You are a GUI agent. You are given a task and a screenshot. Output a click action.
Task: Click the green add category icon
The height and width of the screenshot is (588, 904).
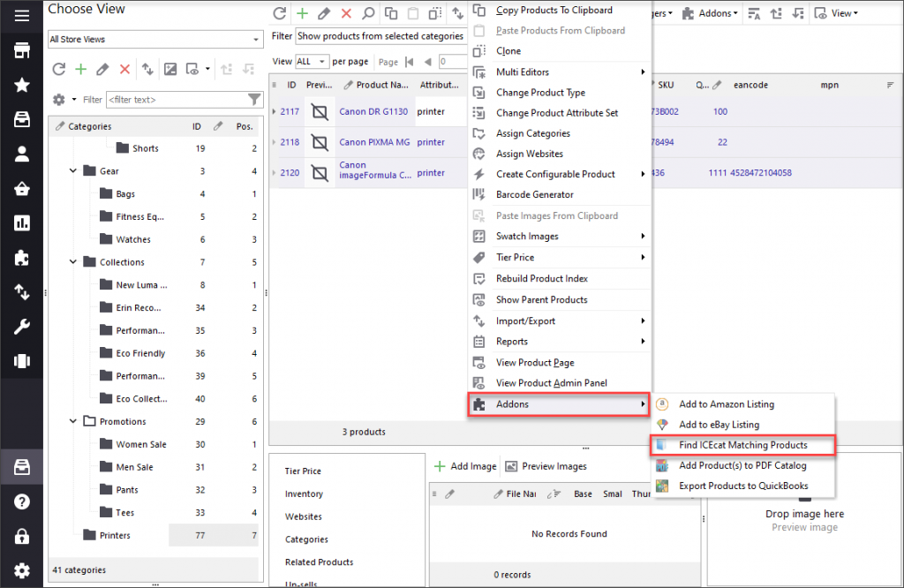80,69
